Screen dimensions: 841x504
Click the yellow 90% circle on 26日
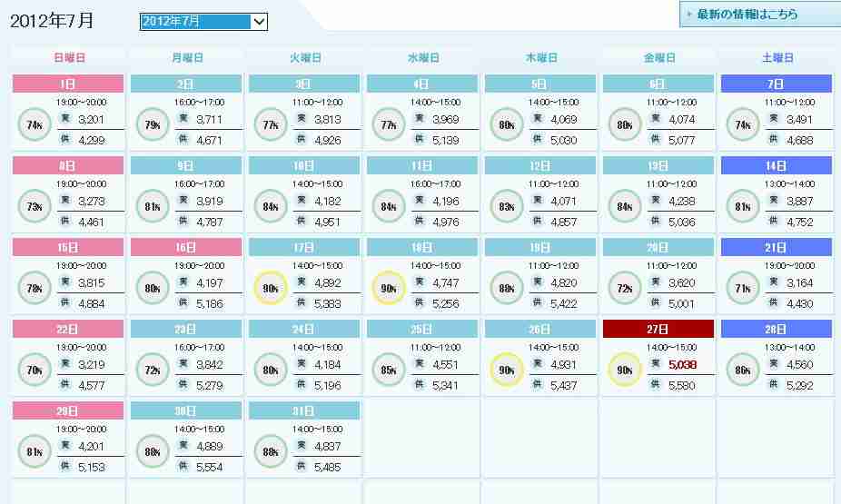pyautogui.click(x=506, y=370)
